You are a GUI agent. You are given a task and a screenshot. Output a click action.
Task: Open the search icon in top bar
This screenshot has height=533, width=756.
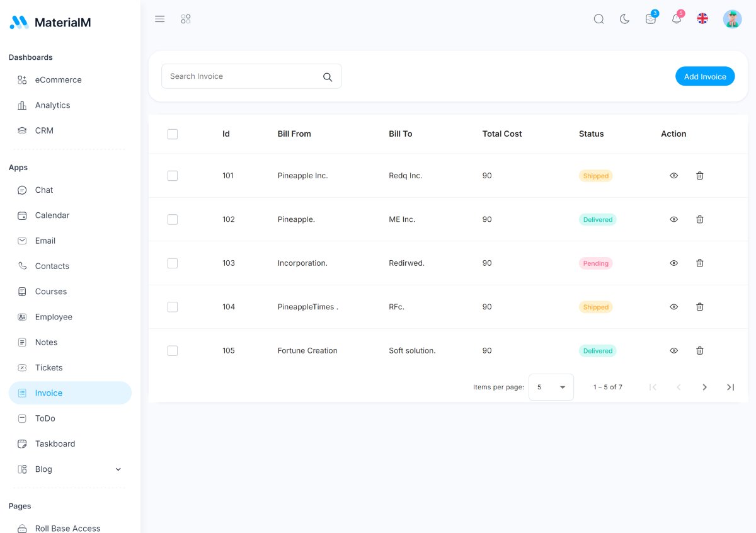pos(598,19)
